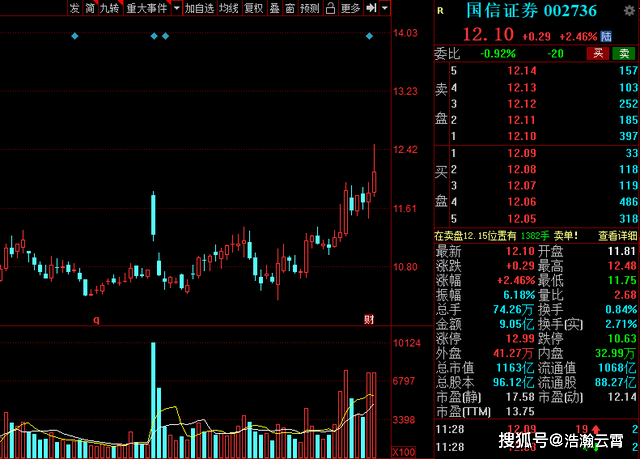Open the 重大事件 menu
Image resolution: width=640 pixels, height=459 pixels.
[147, 8]
